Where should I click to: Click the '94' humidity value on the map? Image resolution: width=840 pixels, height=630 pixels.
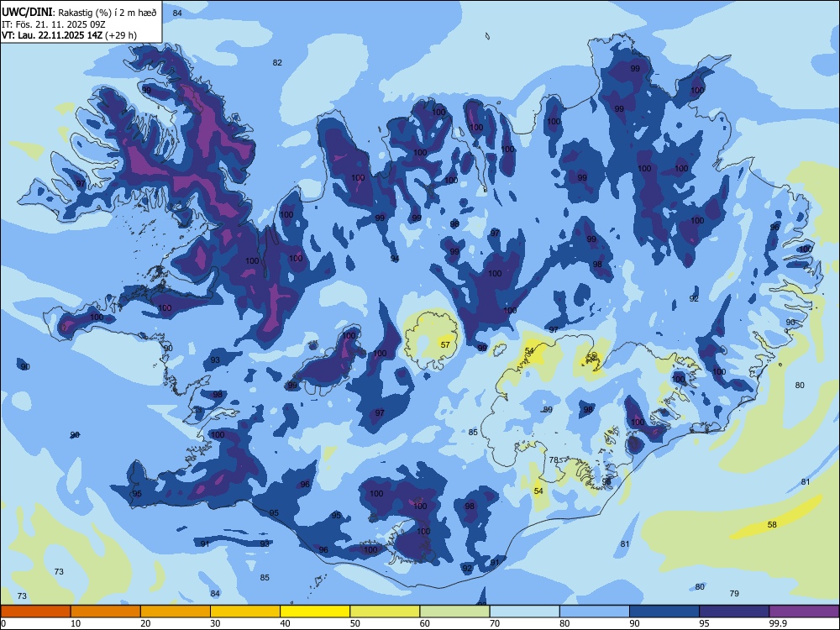pos(395,259)
